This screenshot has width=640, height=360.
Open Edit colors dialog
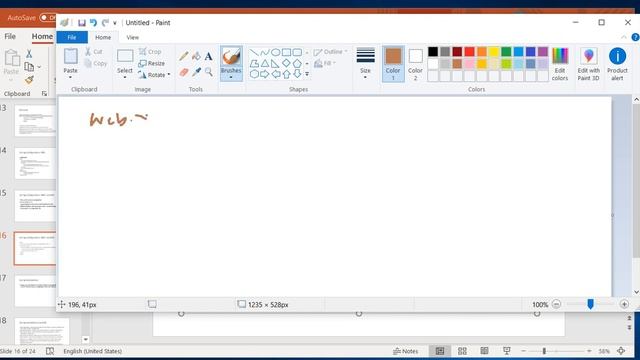[x=560, y=64]
